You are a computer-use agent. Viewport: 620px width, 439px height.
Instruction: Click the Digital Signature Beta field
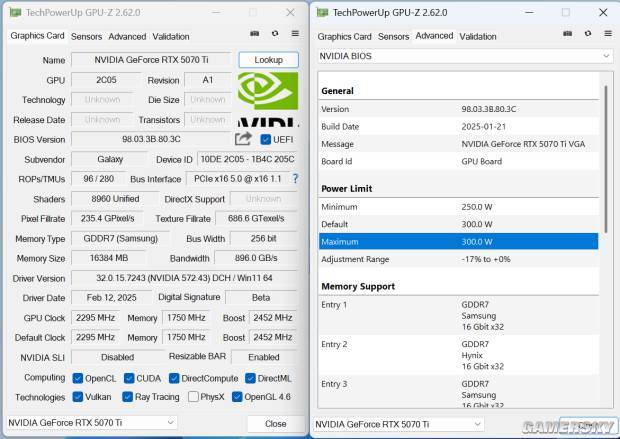[261, 297]
